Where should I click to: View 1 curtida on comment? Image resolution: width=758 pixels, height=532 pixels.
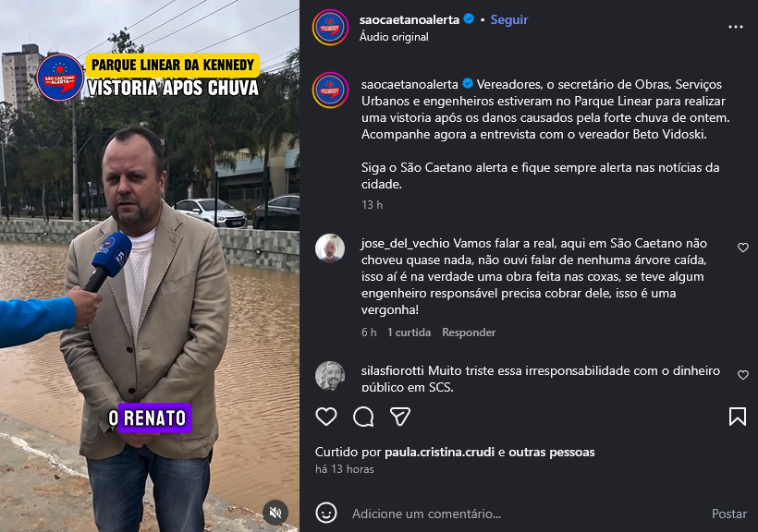[x=409, y=332]
